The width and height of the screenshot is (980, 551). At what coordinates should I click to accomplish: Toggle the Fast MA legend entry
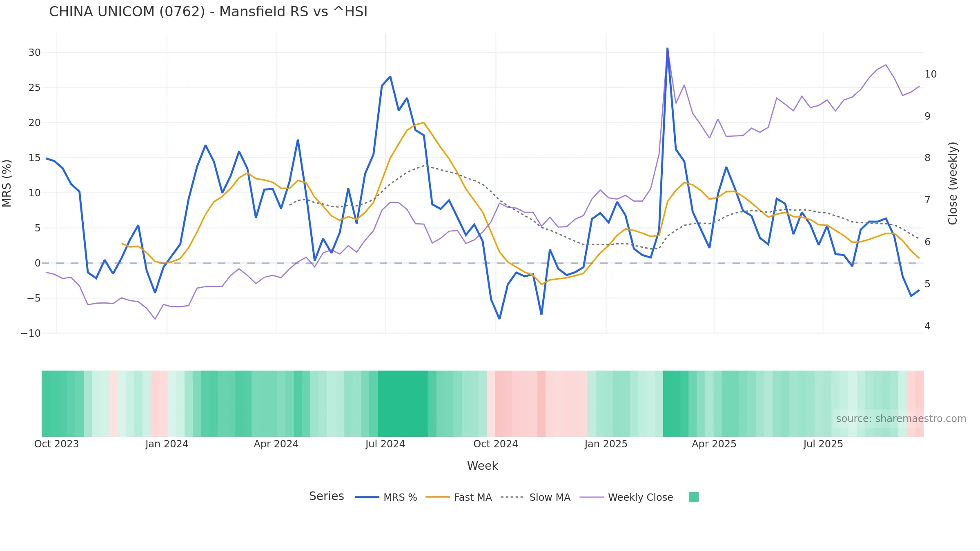pyautogui.click(x=459, y=497)
